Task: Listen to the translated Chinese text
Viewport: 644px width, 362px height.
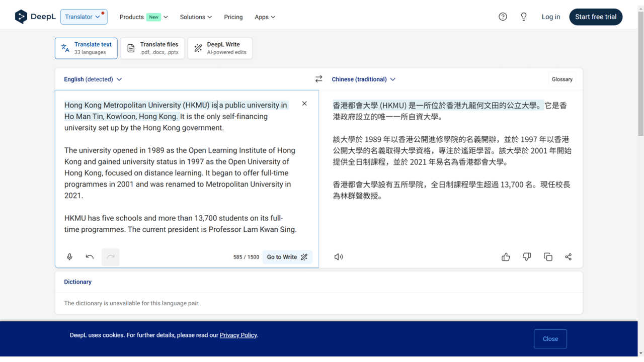Action: [x=339, y=257]
